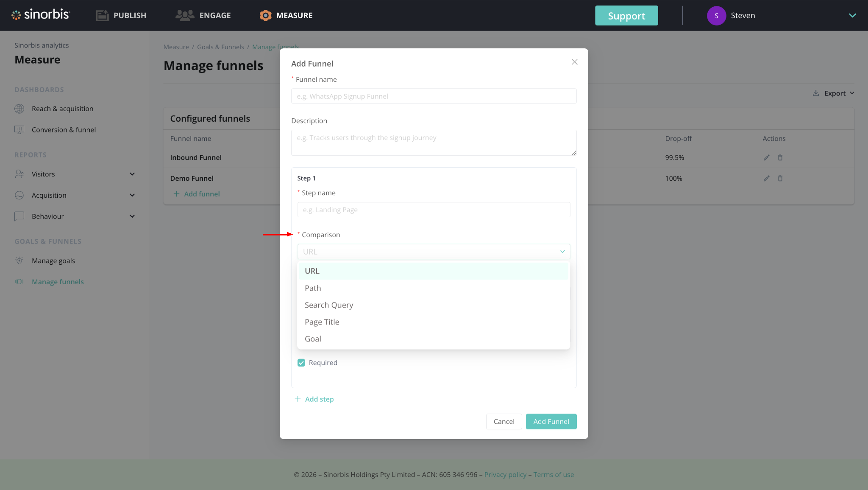Delete the Inbound Funnel trash icon

tap(780, 157)
